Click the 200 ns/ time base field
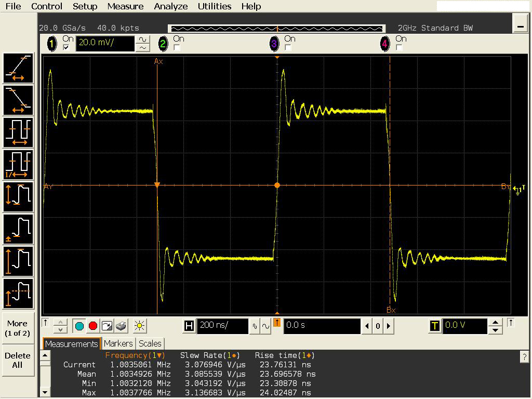 coord(223,326)
